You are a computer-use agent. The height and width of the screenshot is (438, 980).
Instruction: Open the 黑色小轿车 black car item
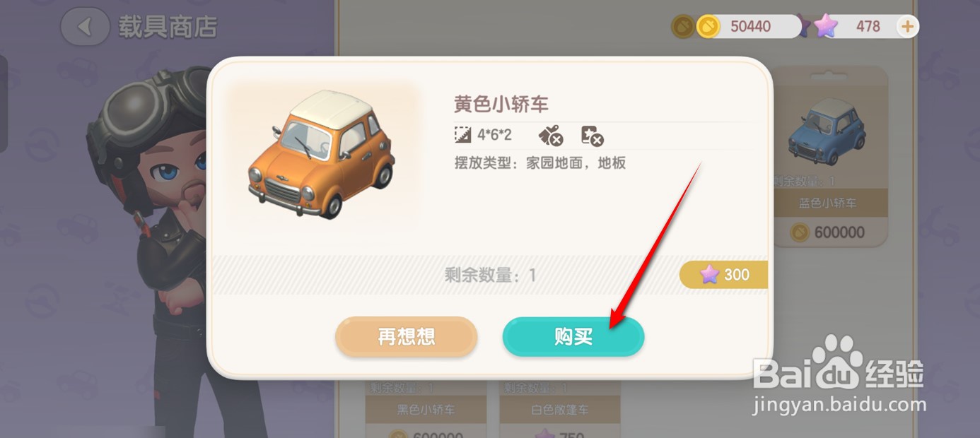click(x=426, y=408)
